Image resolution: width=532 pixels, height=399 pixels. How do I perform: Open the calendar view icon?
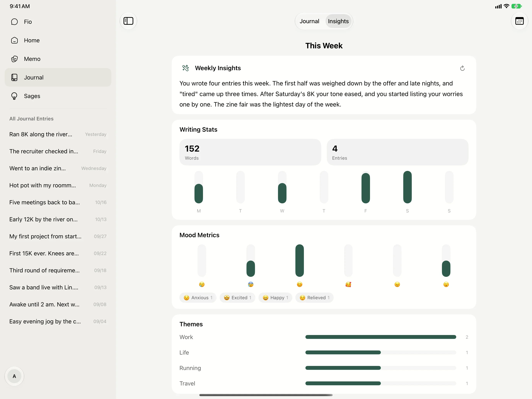pos(519,21)
